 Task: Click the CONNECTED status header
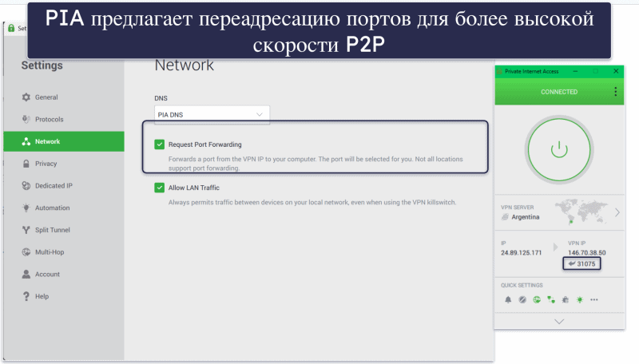click(559, 92)
